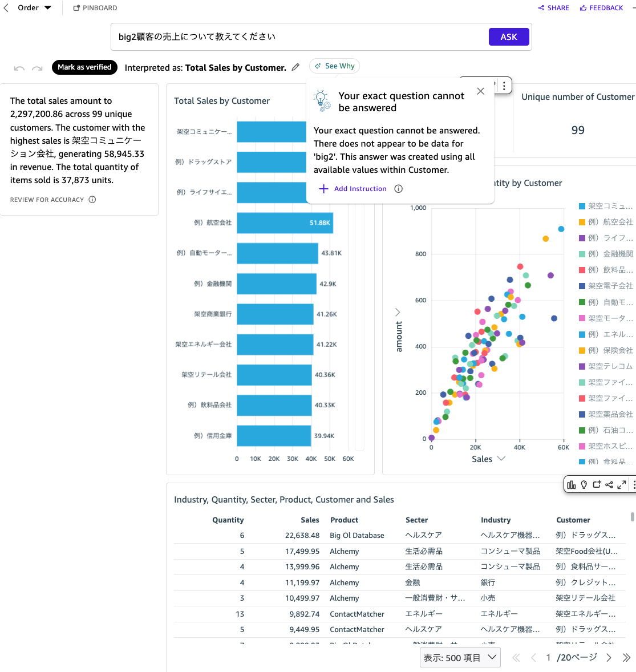Click the share icon on the table toolbar
This screenshot has height=672, width=636.
(609, 484)
